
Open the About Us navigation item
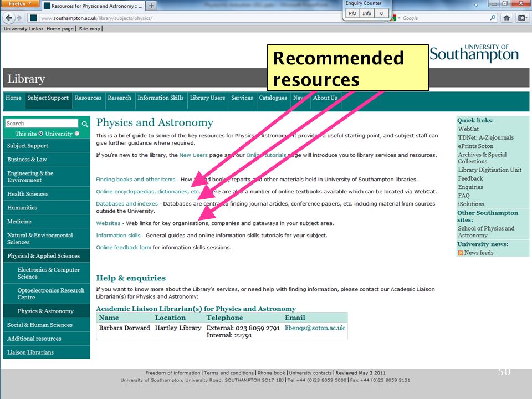point(325,98)
